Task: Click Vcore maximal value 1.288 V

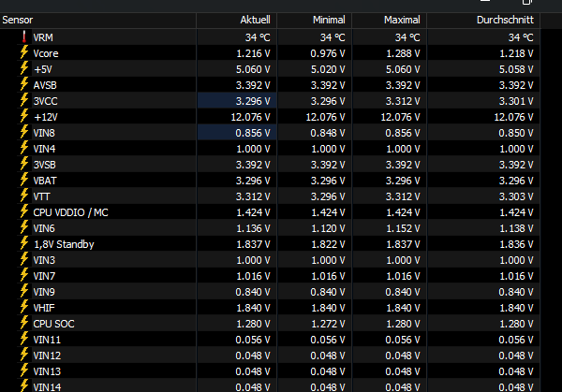Action: point(403,53)
